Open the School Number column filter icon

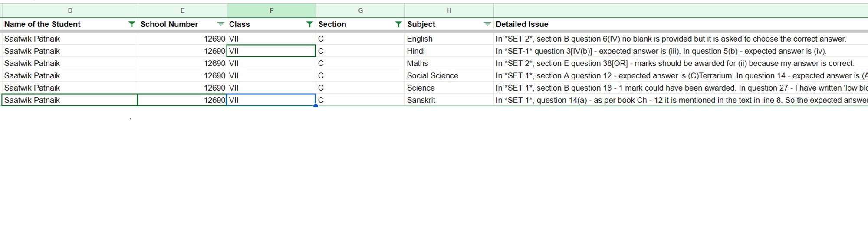tap(220, 24)
